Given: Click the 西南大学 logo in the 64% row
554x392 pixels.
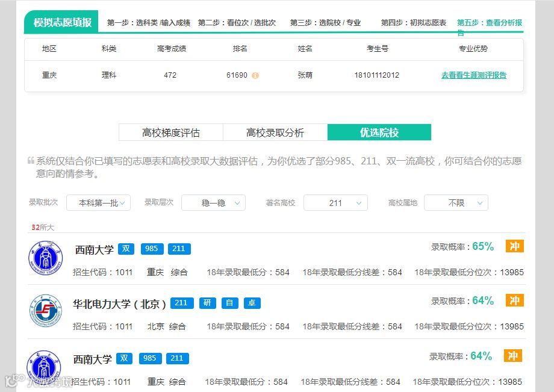Looking at the screenshot, I should coord(44,367).
